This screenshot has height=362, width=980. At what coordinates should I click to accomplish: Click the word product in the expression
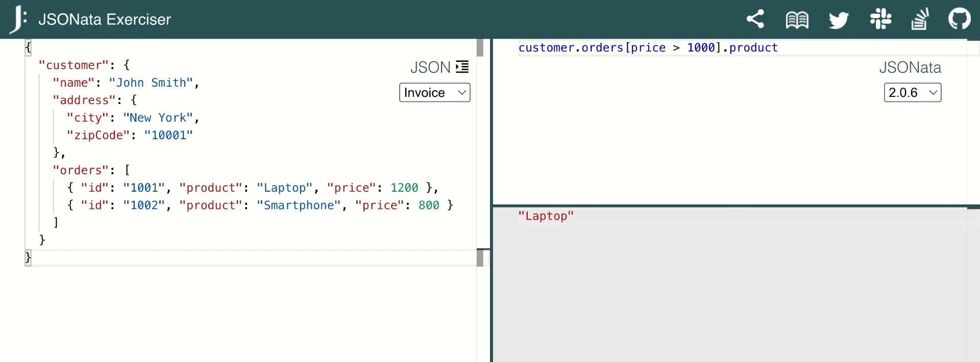click(x=753, y=47)
